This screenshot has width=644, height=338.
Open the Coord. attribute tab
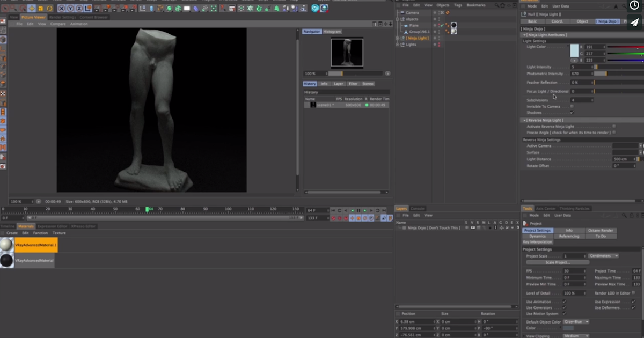[557, 21]
